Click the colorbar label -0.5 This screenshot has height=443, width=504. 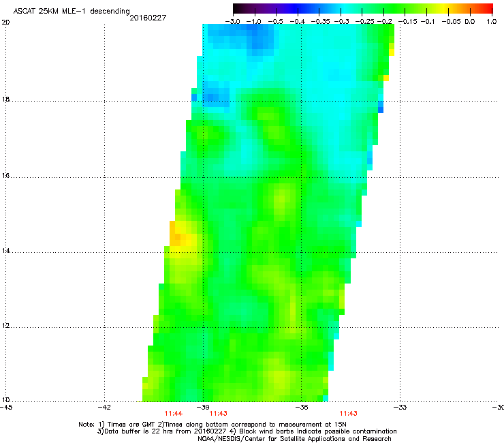(275, 22)
